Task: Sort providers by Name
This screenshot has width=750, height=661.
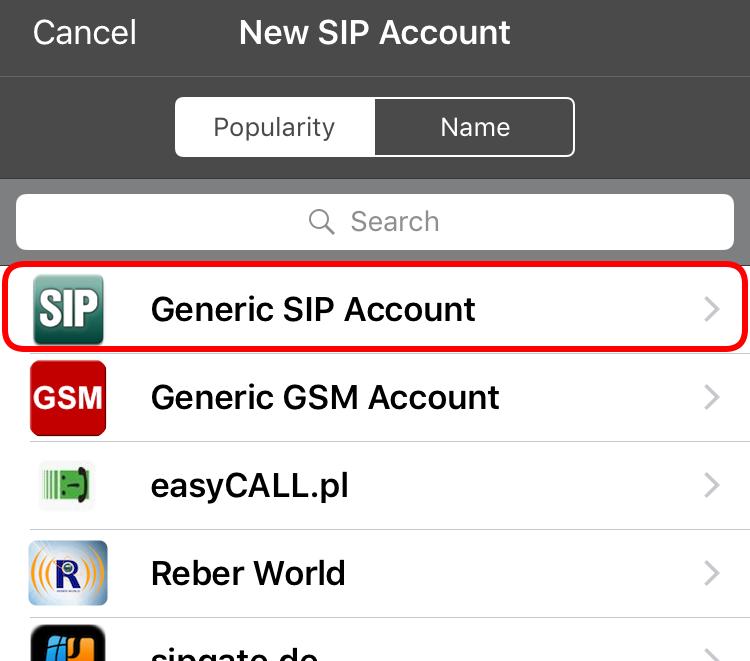Action: [x=474, y=127]
